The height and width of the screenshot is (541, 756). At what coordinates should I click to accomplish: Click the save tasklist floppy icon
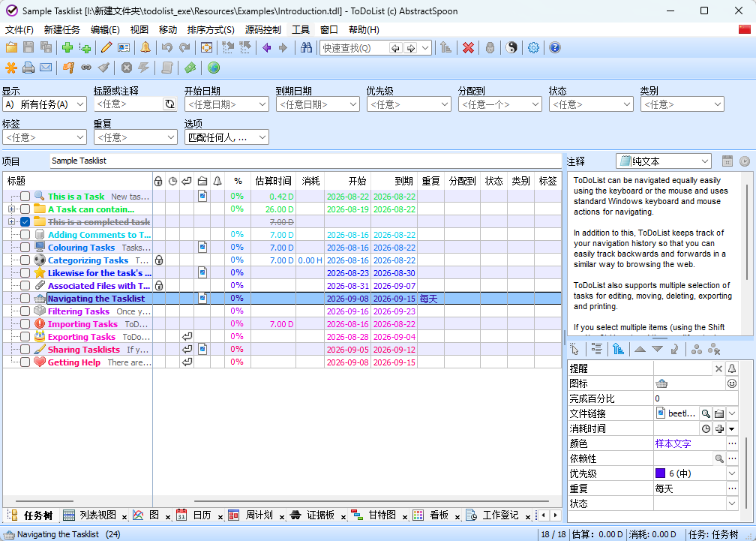point(28,48)
